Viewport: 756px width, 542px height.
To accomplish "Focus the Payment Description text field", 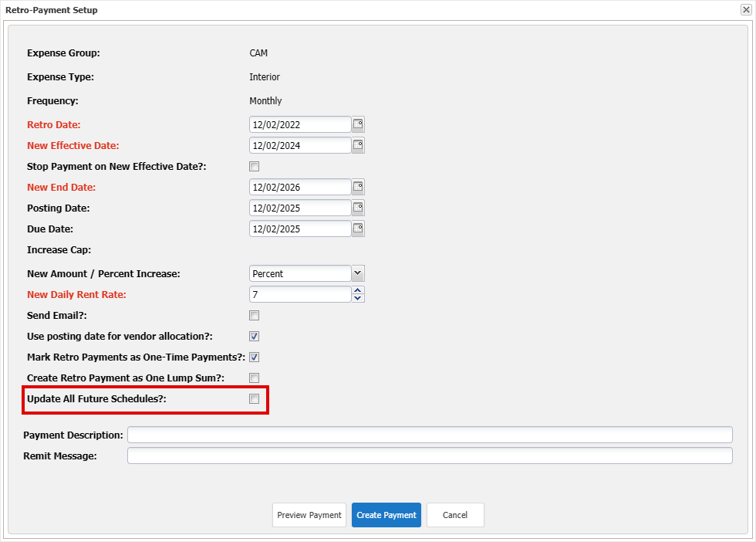I will coord(430,435).
